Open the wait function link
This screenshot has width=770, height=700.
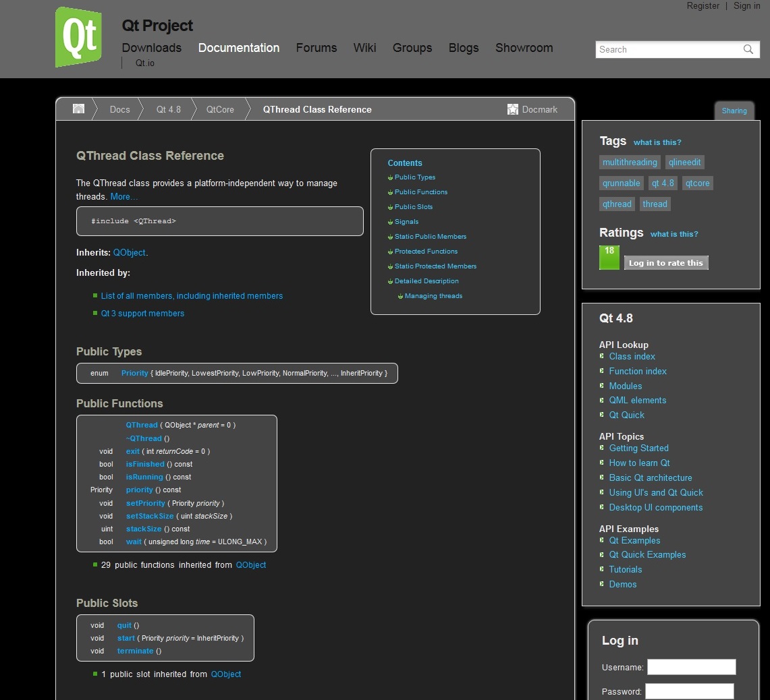[x=134, y=542]
